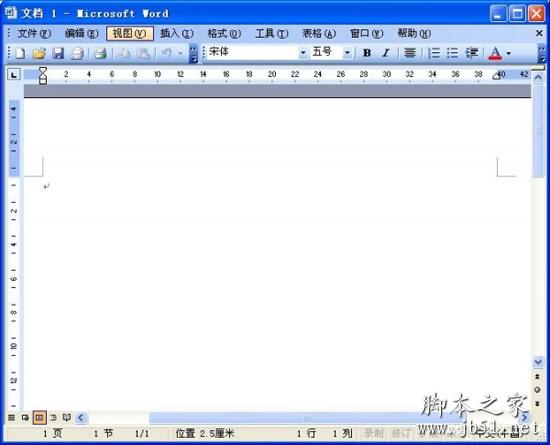This screenshot has width=550, height=445.
Task: Click the Paste icon in toolbar
Action: [x=143, y=53]
